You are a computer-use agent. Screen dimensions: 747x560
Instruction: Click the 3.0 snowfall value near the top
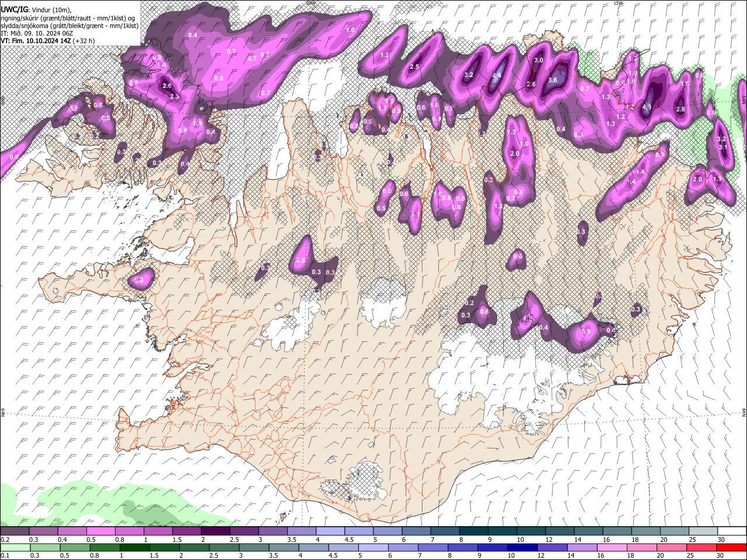[x=539, y=60]
